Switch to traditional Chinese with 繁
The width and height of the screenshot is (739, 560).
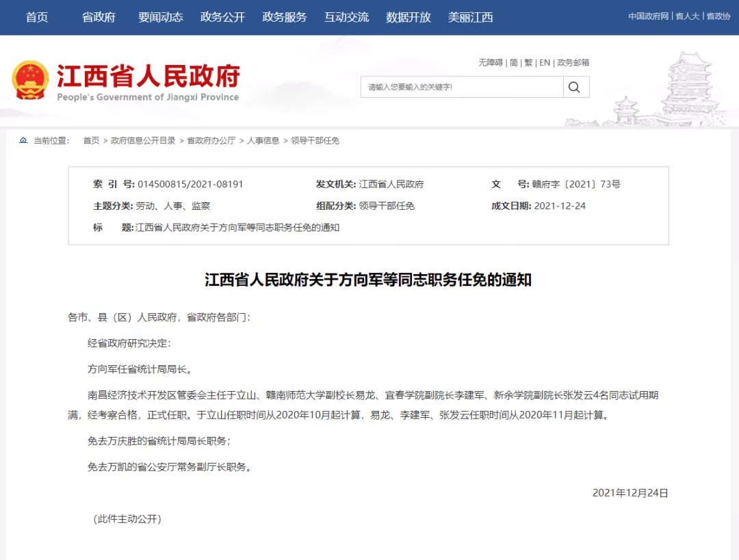[528, 62]
